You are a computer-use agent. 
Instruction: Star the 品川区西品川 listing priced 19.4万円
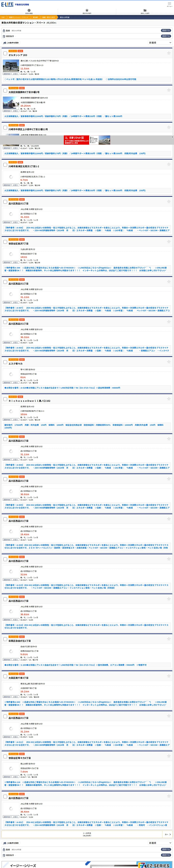click(x=169, y=519)
